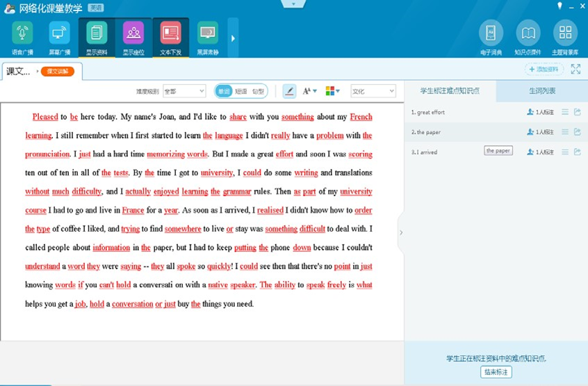Click the highlighted word 'scoring'
This screenshot has width=588, height=386.
click(360, 154)
